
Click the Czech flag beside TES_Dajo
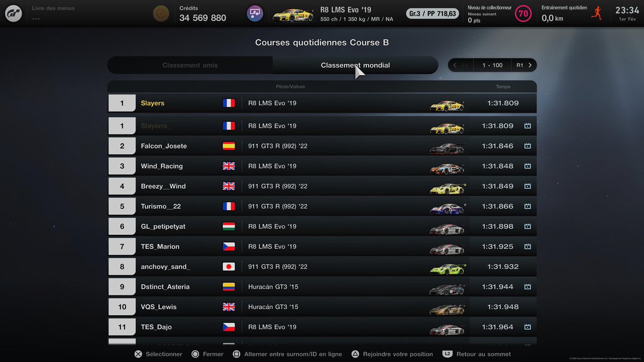click(x=229, y=327)
